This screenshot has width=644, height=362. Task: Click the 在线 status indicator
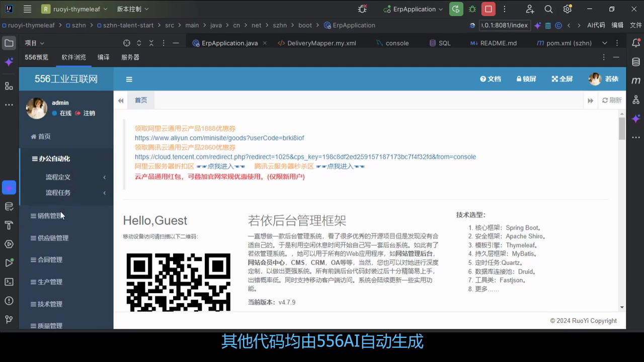[62, 113]
